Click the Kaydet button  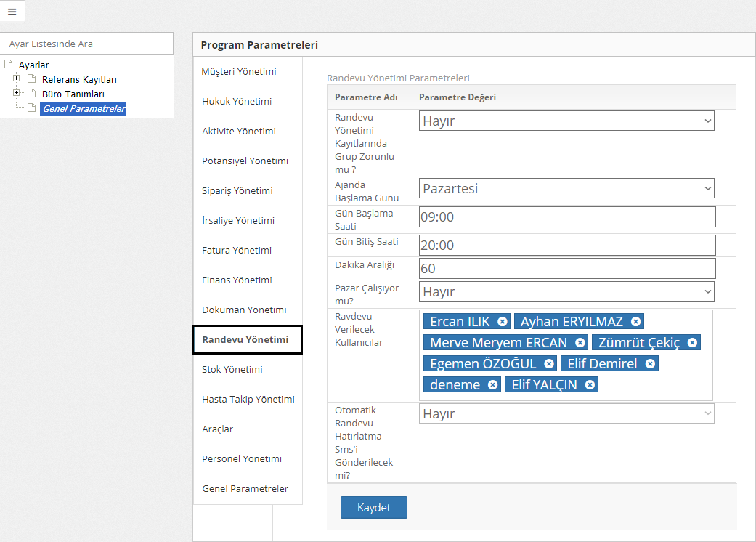tap(373, 507)
